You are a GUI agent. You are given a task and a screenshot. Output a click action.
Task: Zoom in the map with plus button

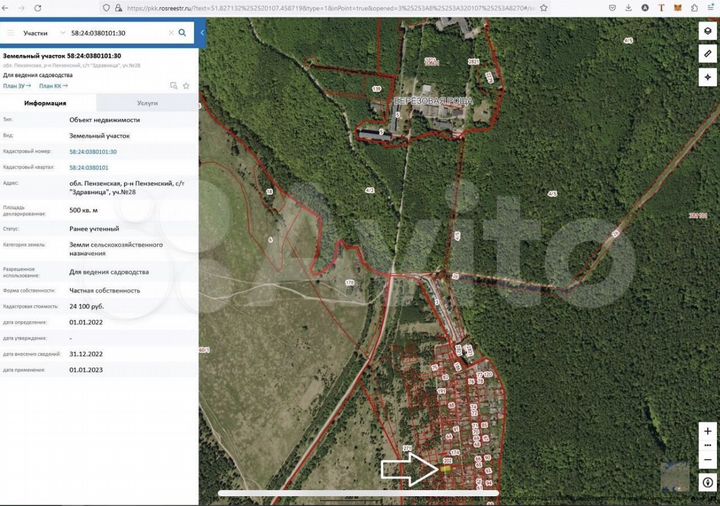pyautogui.click(x=707, y=431)
